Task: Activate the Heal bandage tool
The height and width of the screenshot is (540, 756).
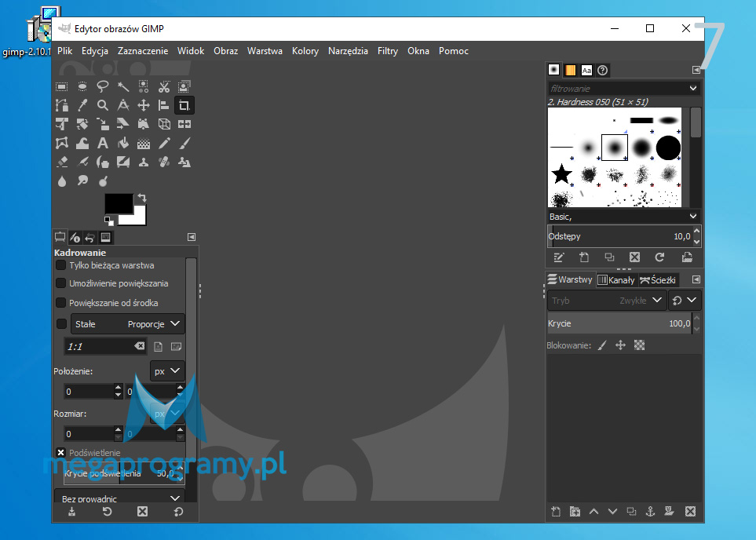Action: (x=164, y=162)
